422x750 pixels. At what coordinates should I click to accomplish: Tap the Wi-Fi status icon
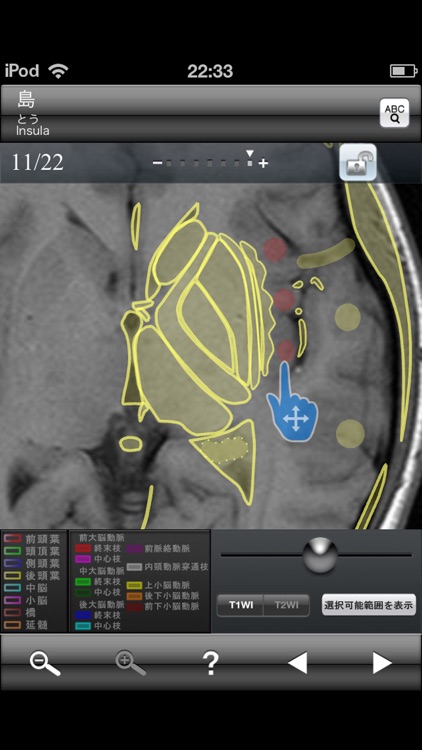(58, 71)
